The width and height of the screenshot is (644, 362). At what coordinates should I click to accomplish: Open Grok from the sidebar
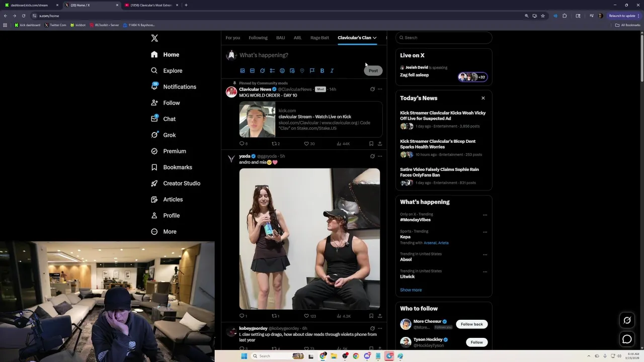[x=164, y=135]
